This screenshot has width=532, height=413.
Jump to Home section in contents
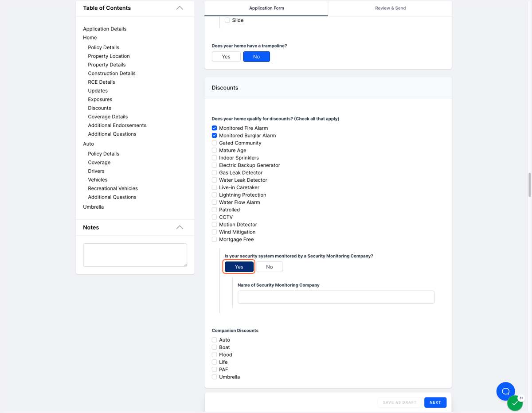[x=90, y=38]
